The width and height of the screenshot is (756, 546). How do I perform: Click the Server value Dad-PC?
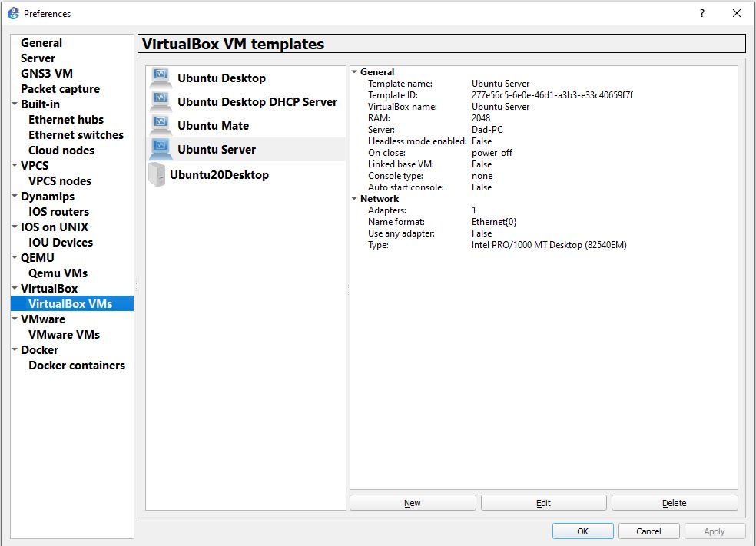(487, 130)
